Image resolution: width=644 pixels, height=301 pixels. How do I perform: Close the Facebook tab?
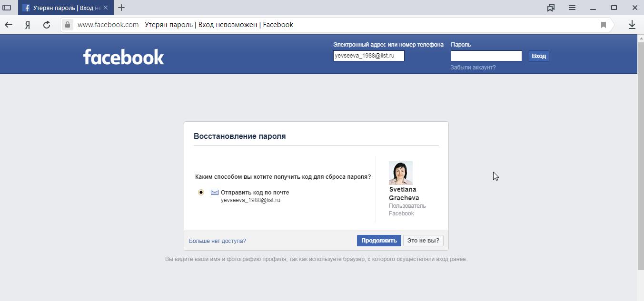[x=106, y=8]
